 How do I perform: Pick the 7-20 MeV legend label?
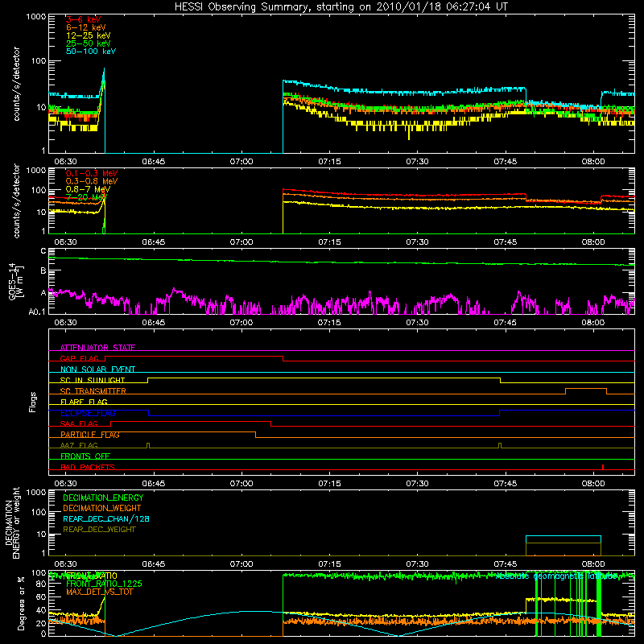tap(85, 197)
